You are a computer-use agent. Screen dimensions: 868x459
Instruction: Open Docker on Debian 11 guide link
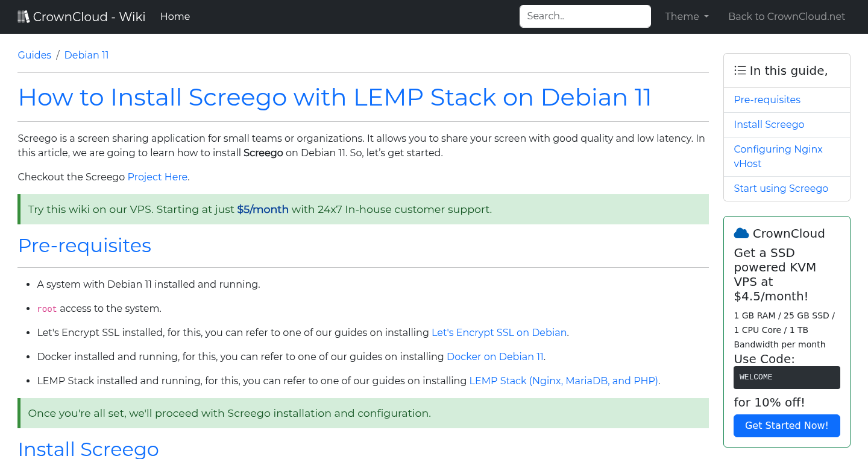[x=495, y=357]
